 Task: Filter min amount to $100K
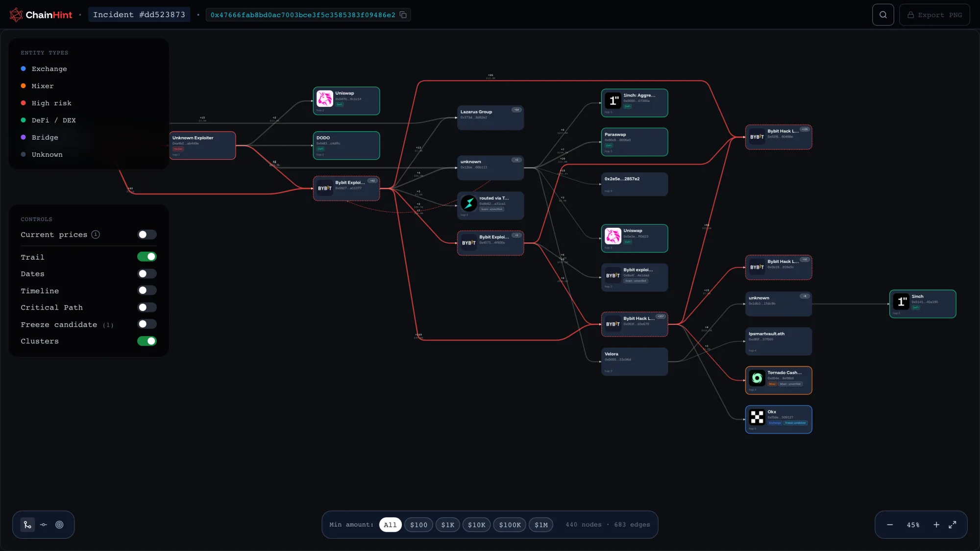510,525
